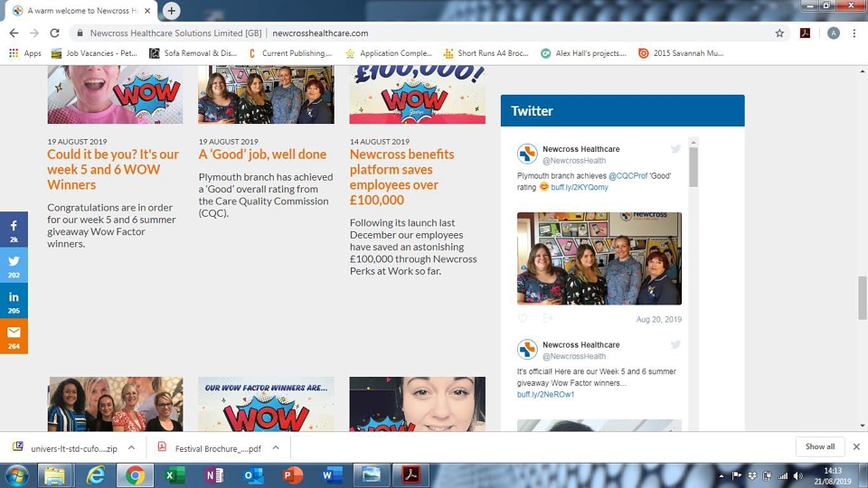Open OneNote from taskbar
The height and width of the screenshot is (488, 868).
pyautogui.click(x=213, y=475)
